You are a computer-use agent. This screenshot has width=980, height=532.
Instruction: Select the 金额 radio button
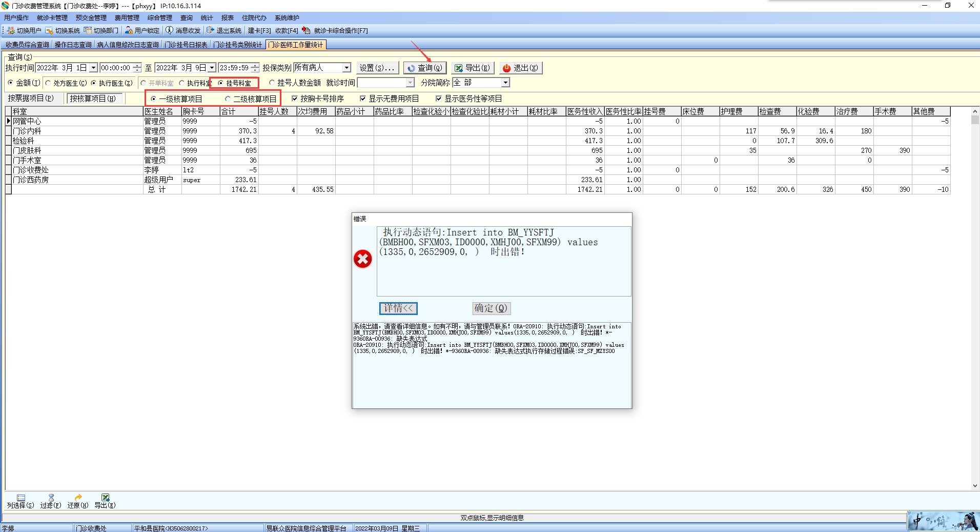point(11,83)
